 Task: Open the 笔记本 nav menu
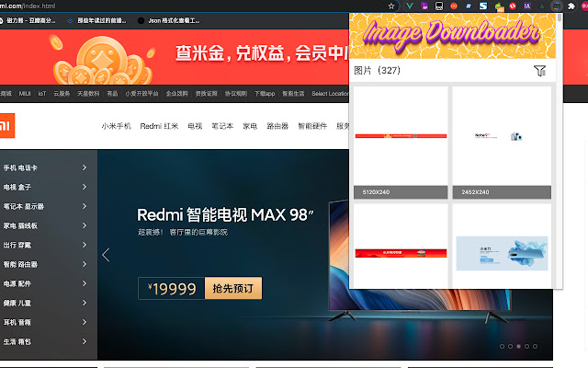(x=222, y=126)
